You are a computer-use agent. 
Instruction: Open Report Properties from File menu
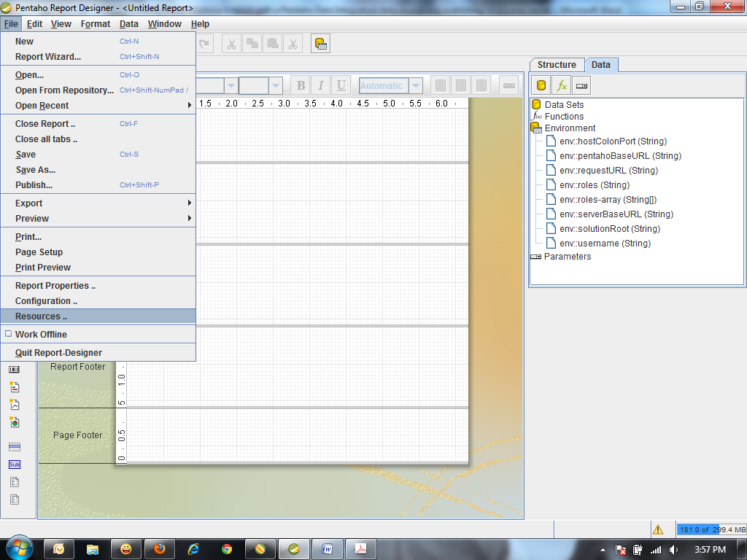click(x=98, y=286)
